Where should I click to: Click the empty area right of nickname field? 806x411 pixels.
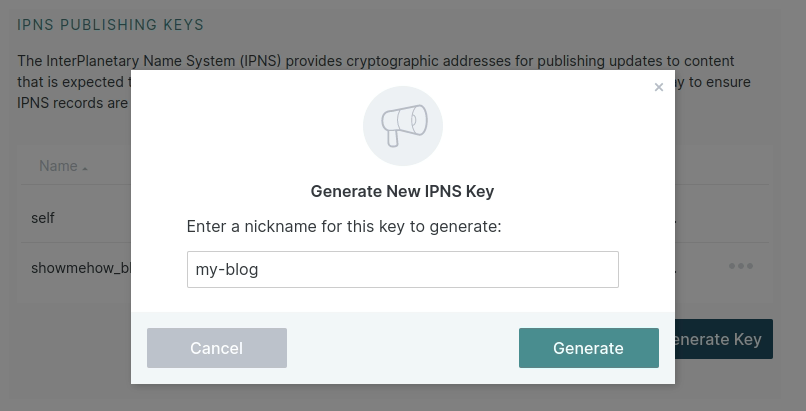point(646,269)
